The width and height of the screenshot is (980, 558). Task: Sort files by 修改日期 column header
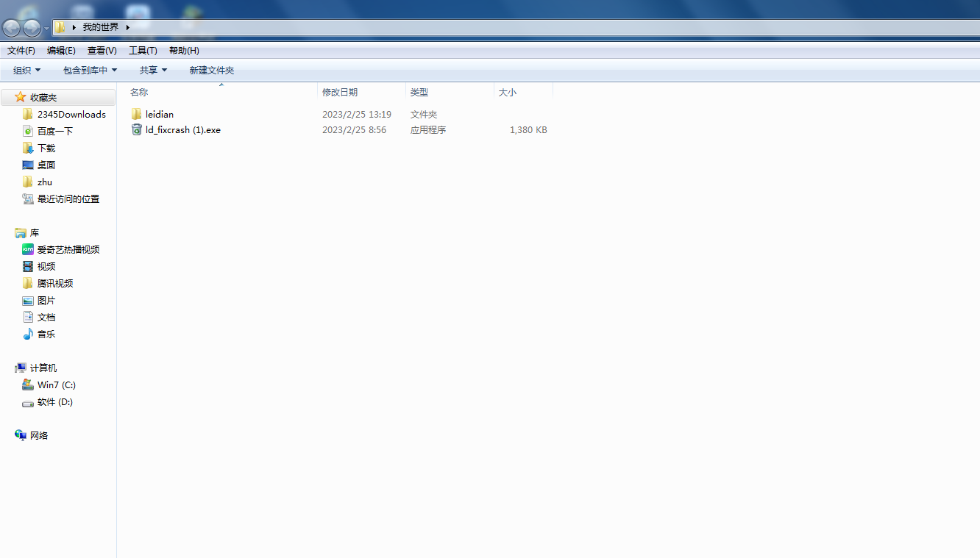[340, 92]
